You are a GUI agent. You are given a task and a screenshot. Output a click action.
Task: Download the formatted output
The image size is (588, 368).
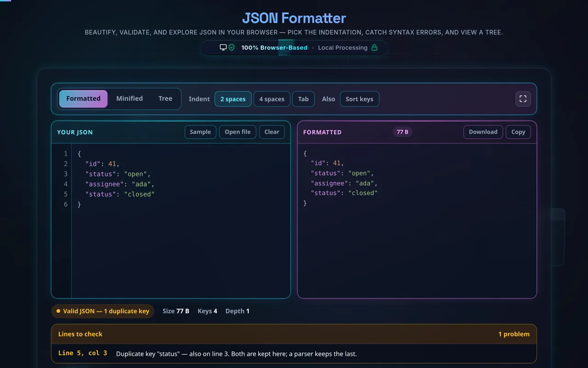pos(483,132)
